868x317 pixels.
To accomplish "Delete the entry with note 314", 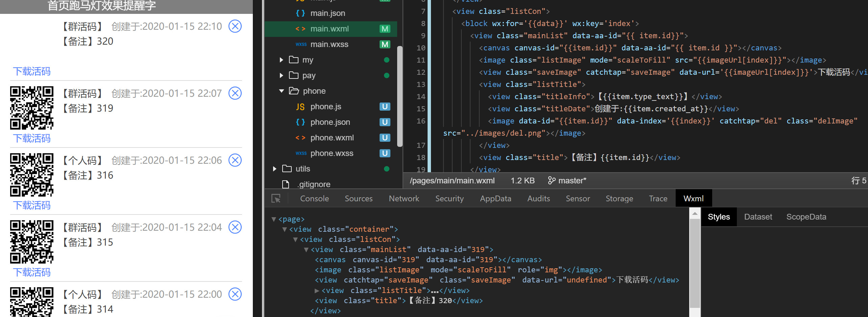I will 235,294.
